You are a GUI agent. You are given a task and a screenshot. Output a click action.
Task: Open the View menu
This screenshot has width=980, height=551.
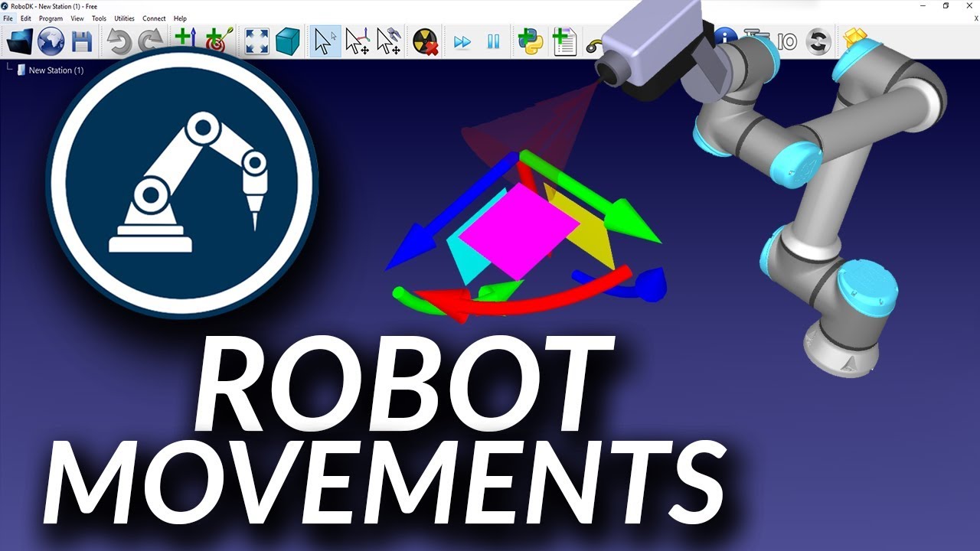click(x=77, y=18)
